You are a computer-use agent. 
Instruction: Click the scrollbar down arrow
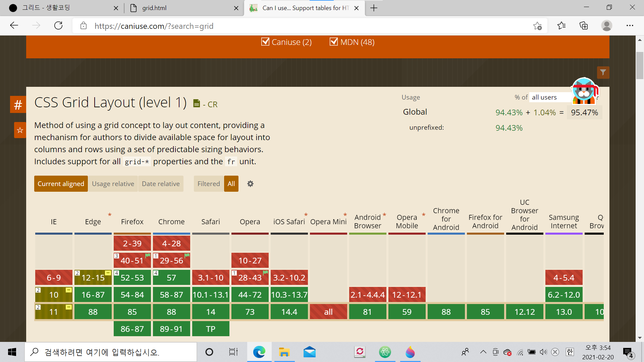640,338
